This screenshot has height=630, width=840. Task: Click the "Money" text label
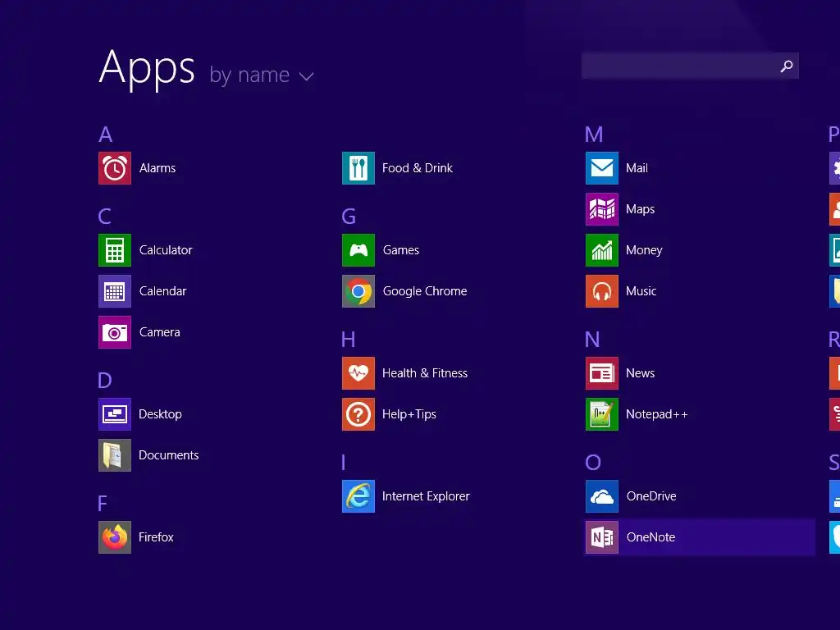(644, 251)
